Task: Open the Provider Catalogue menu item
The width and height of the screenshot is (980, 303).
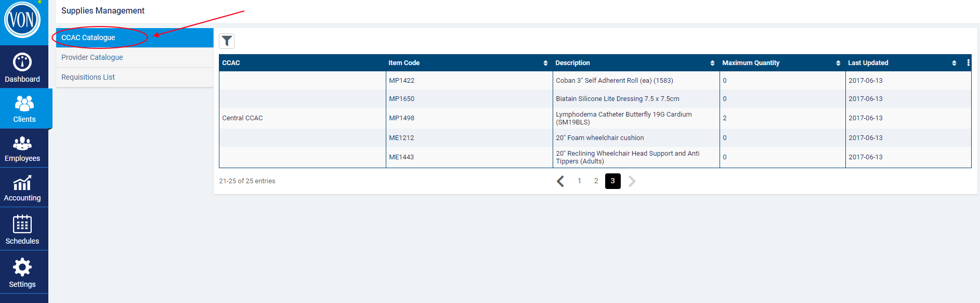Action: pyautogui.click(x=135, y=57)
